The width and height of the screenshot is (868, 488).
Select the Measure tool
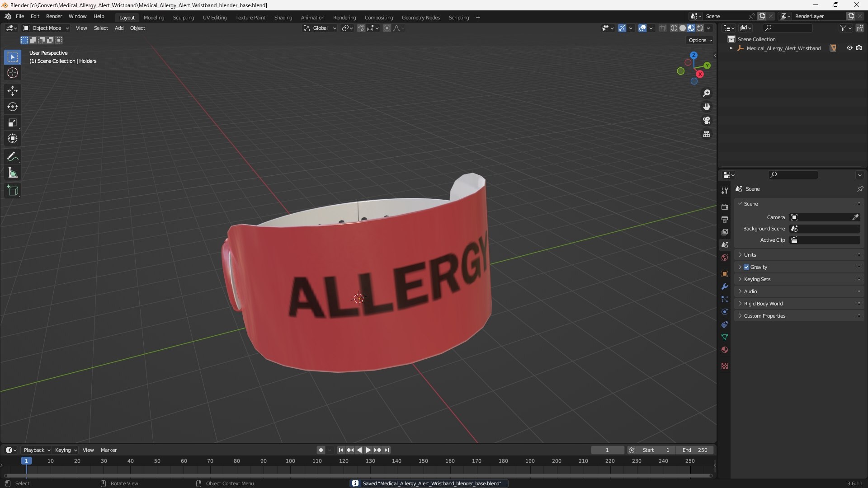click(13, 173)
